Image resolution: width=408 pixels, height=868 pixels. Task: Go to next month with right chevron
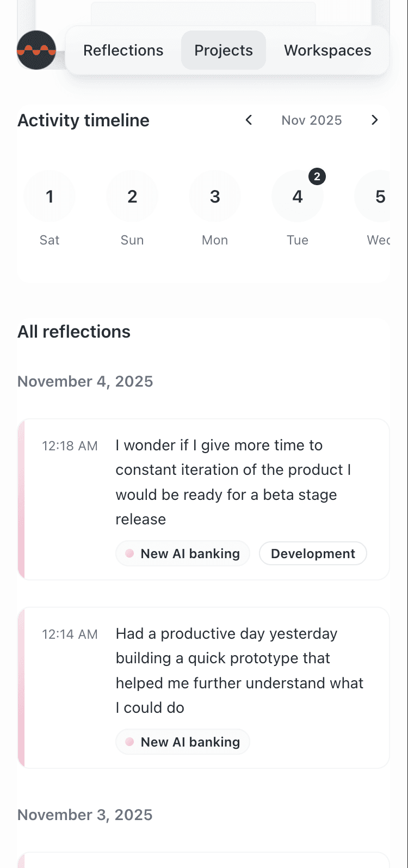[x=374, y=120]
